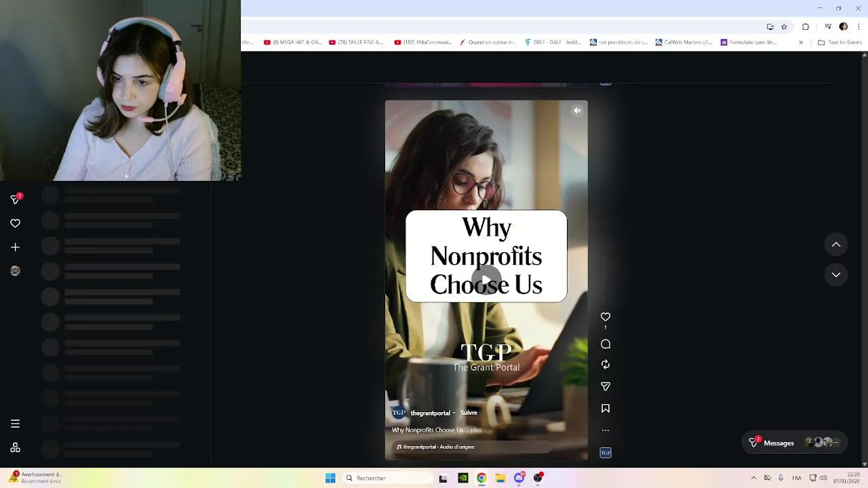
Task: Open the reel comments bubble icon
Action: (606, 344)
